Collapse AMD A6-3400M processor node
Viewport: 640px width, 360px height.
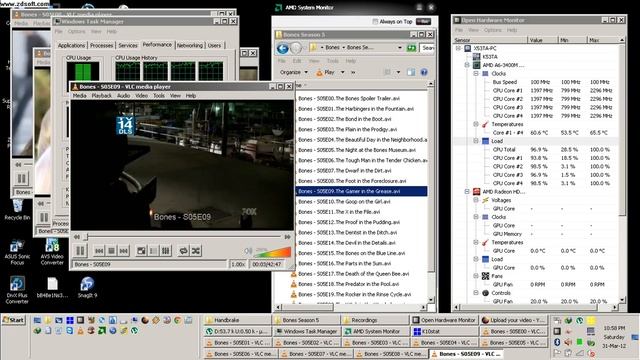(x=467, y=65)
